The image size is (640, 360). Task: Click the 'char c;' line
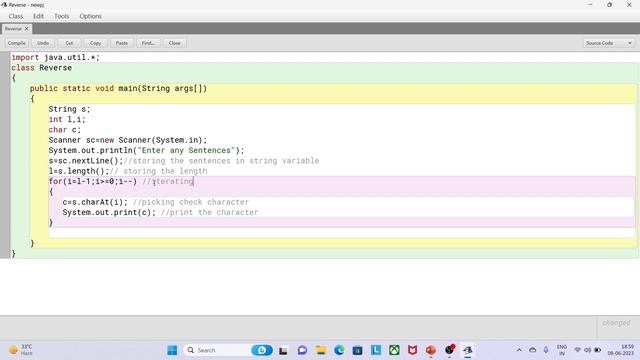click(65, 130)
